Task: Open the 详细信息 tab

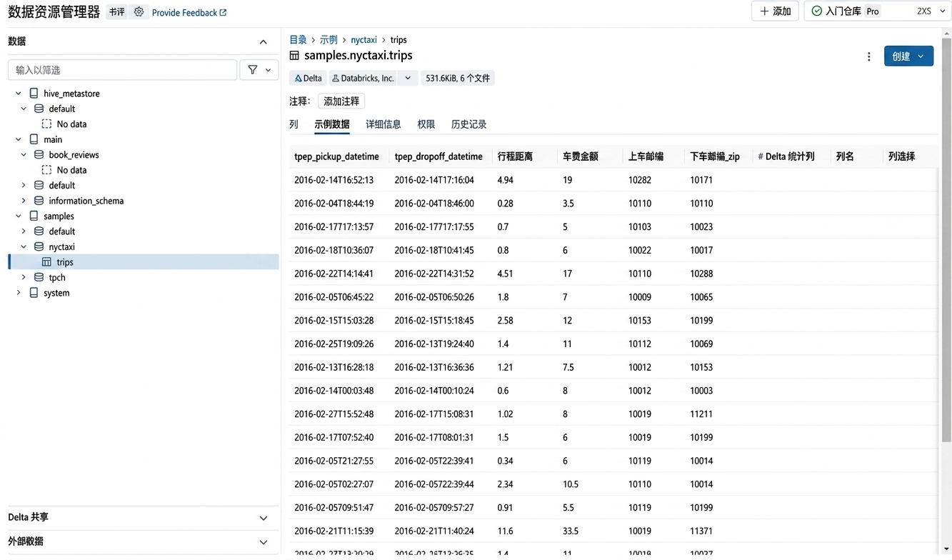Action: [x=384, y=124]
